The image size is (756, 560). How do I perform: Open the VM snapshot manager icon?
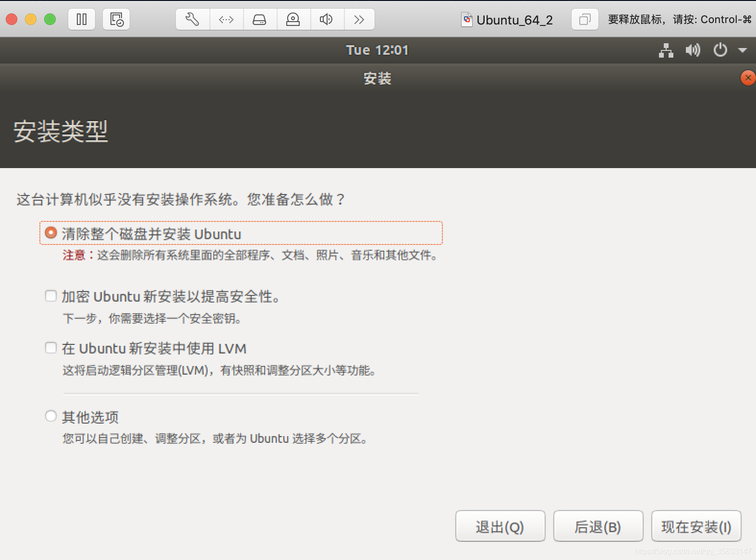(x=116, y=19)
